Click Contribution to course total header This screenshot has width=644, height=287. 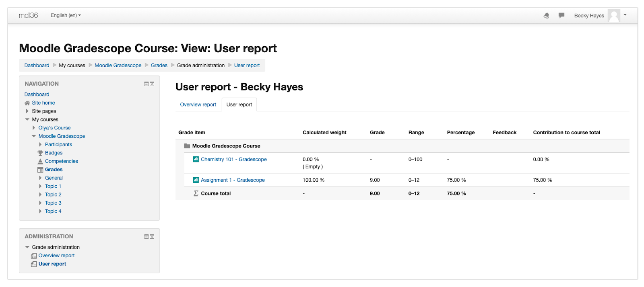click(566, 132)
